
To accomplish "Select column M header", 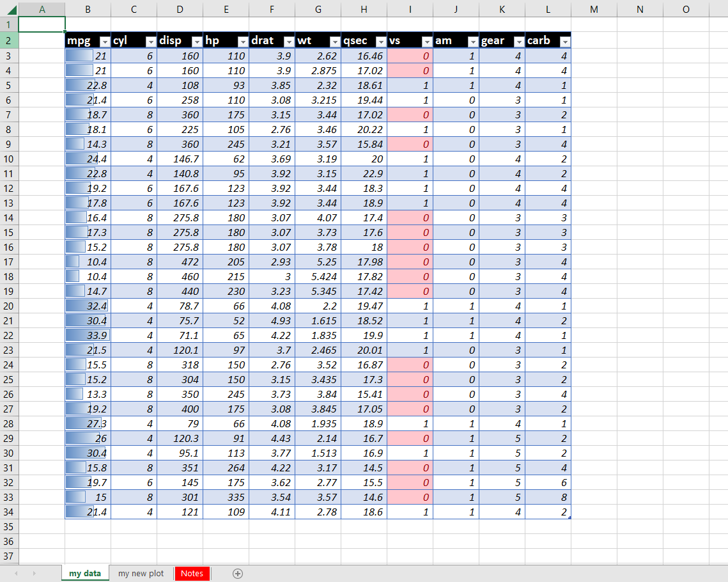I will 594,10.
